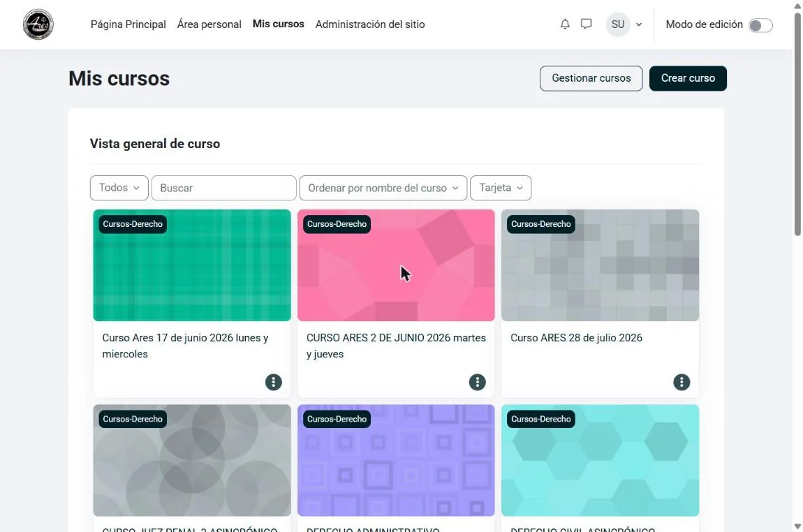The height and width of the screenshot is (532, 803).
Task: Open actions menu for Curso Ares 17 de junio
Action: pyautogui.click(x=274, y=382)
